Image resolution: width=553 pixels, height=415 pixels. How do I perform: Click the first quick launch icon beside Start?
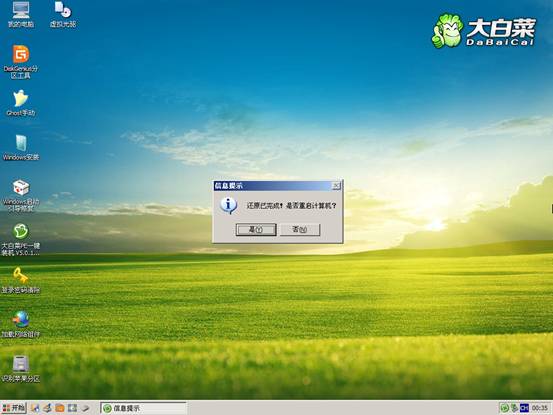click(35, 408)
